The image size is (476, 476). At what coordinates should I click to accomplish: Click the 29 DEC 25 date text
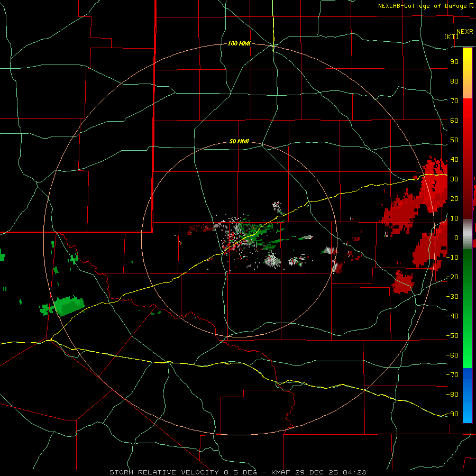(x=317, y=472)
